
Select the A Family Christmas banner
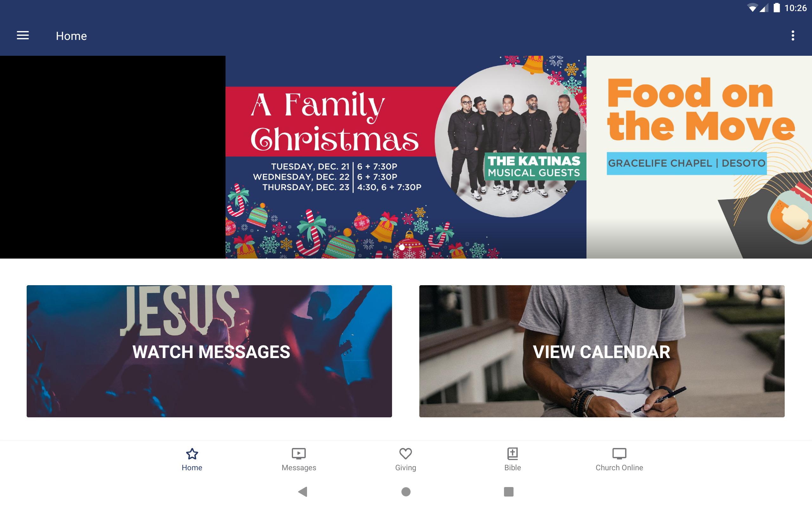click(406, 157)
